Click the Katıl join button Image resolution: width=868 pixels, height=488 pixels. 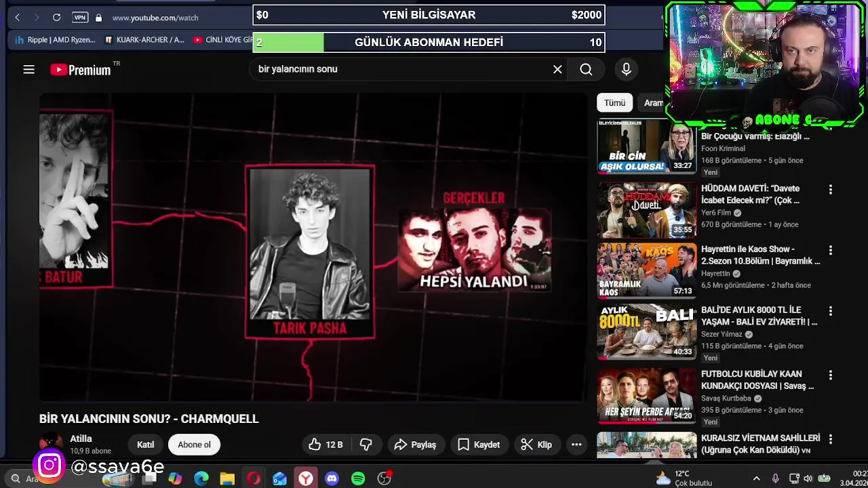(x=146, y=445)
